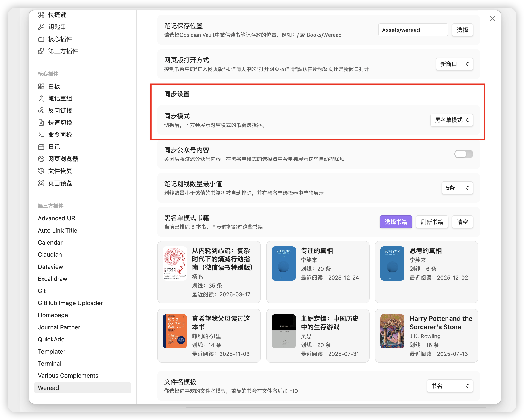
Task: Click the Daily notes (日记) calendar icon
Action: [x=41, y=147]
